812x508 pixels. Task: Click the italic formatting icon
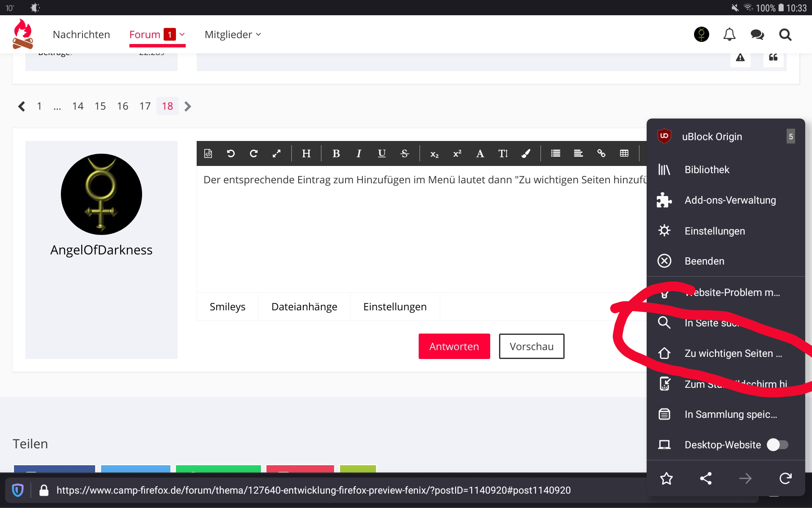point(359,154)
